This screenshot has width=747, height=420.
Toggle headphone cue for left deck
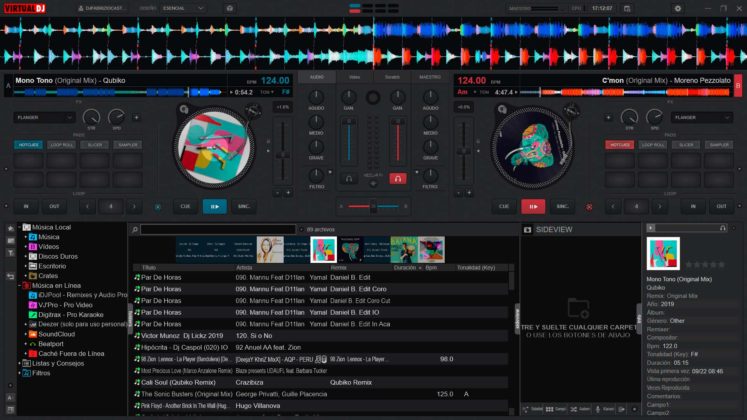(349, 179)
